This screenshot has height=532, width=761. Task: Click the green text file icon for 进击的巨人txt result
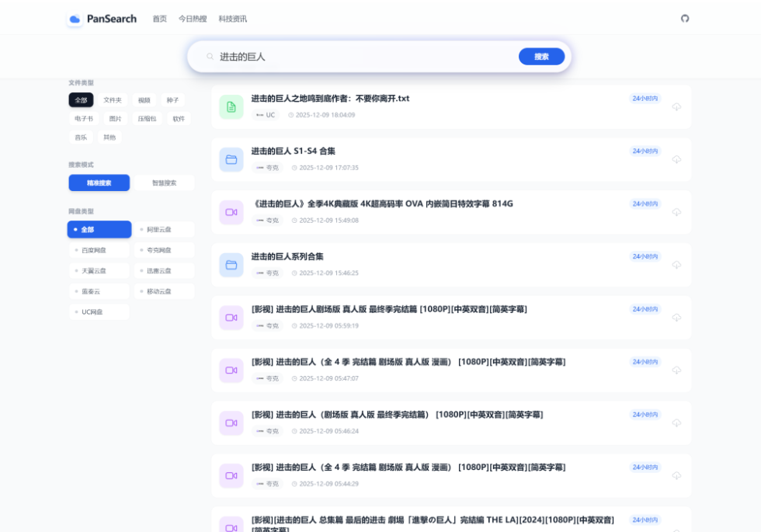pos(231,106)
